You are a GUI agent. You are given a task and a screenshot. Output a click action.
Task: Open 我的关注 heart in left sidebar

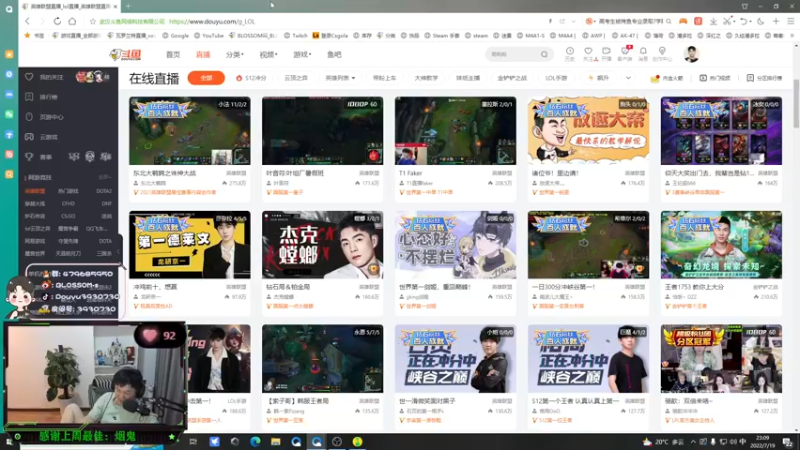coord(29,77)
